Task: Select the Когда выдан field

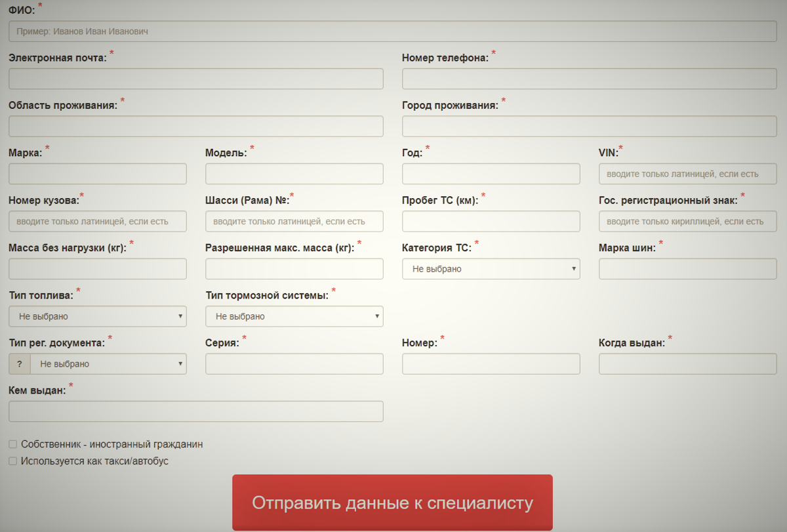Action: point(688,364)
